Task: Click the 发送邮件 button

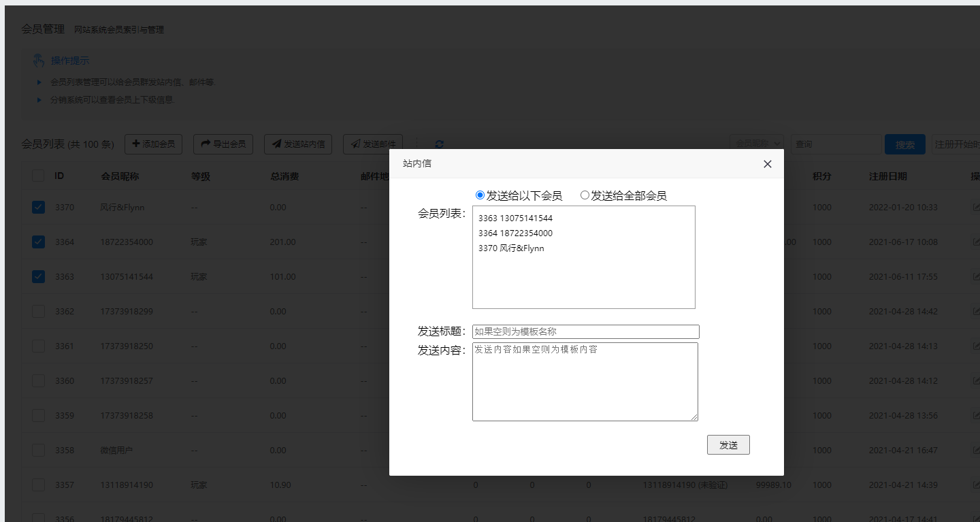Action: coord(373,144)
